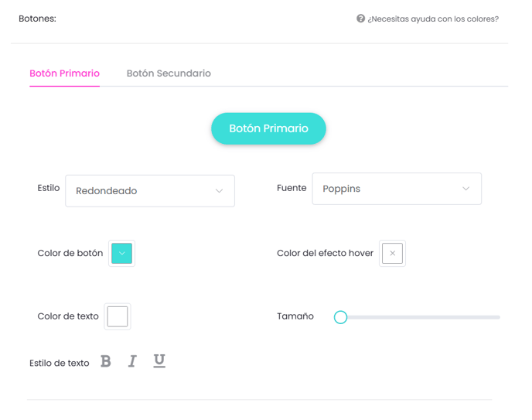Open the Redondeado style combo box
Image resolution: width=532 pixels, height=420 pixels.
(150, 191)
